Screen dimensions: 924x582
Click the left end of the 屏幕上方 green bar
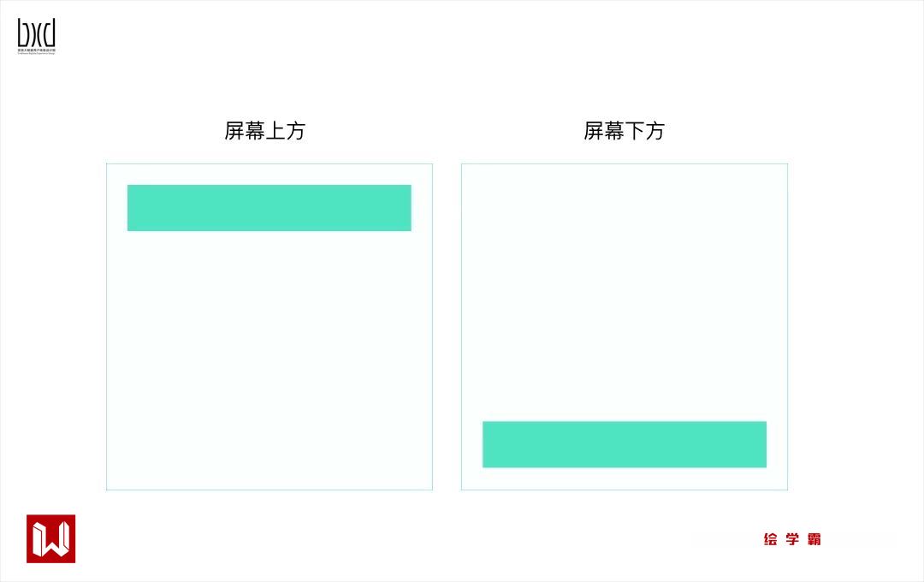[x=133, y=208]
